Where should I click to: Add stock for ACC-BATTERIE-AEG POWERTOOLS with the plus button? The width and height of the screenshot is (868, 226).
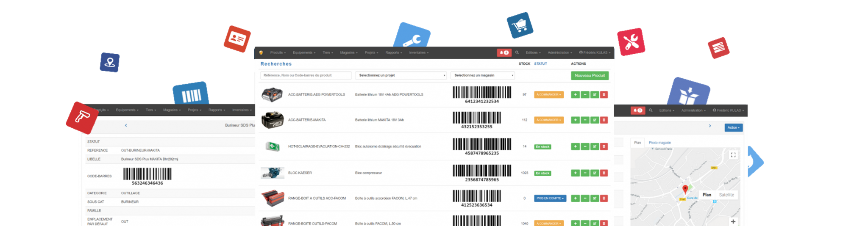(x=575, y=95)
